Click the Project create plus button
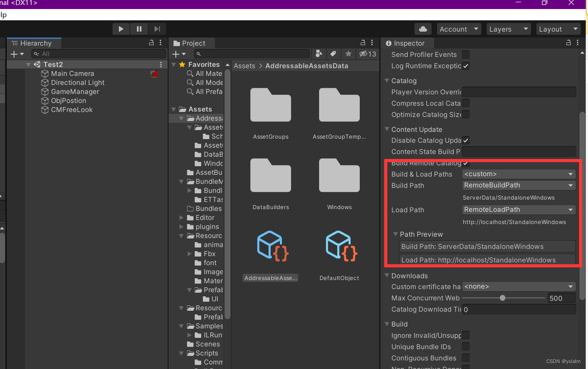 [179, 54]
